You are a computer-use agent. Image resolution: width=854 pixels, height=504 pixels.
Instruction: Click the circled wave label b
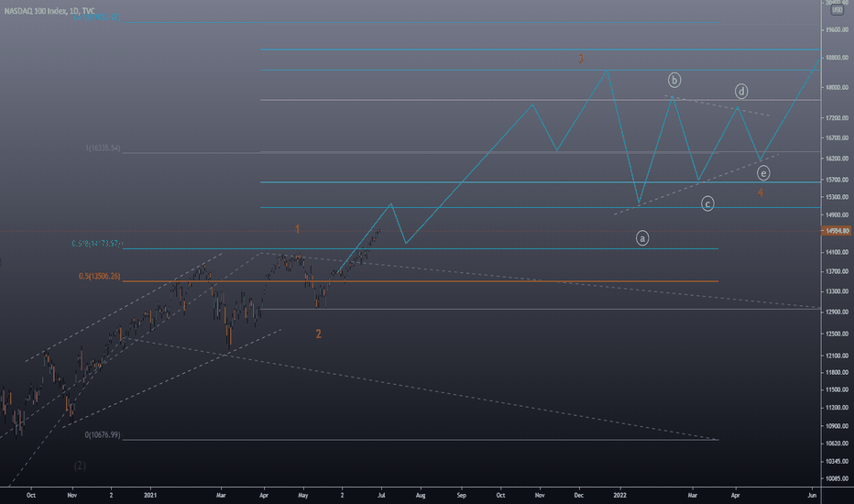(x=674, y=80)
